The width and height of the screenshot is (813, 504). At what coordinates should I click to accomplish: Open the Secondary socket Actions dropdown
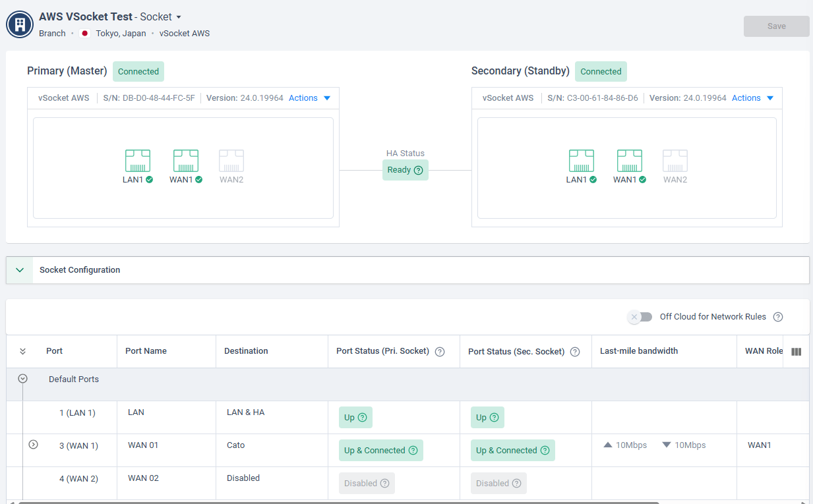[752, 98]
